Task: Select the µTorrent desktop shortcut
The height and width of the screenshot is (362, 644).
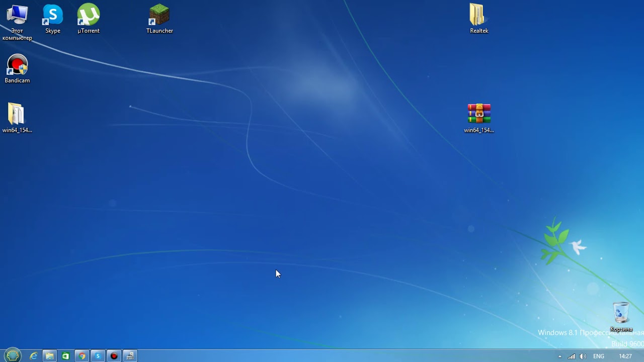Action: tap(89, 19)
